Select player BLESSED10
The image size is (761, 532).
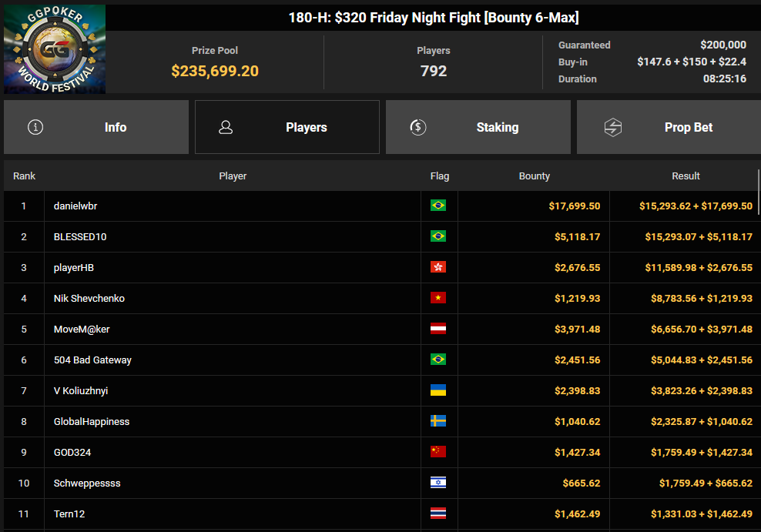(80, 236)
